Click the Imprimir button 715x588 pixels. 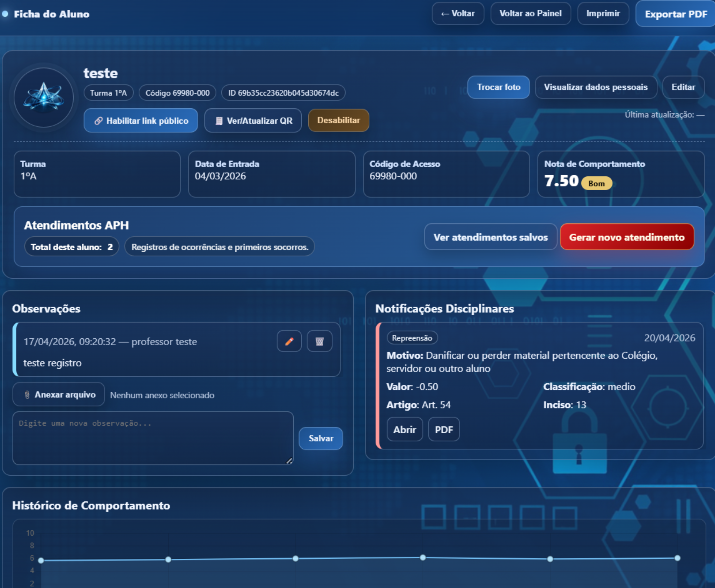pyautogui.click(x=603, y=14)
